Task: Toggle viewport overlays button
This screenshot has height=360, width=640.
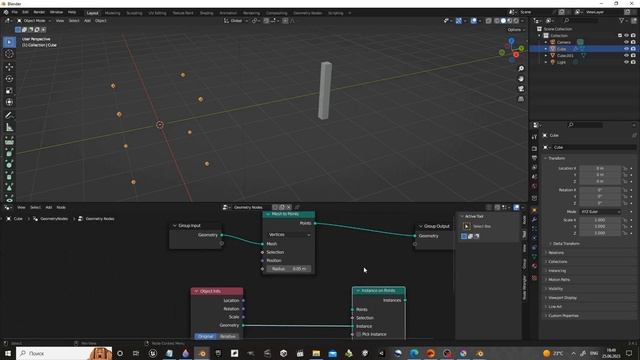Action: pos(473,20)
